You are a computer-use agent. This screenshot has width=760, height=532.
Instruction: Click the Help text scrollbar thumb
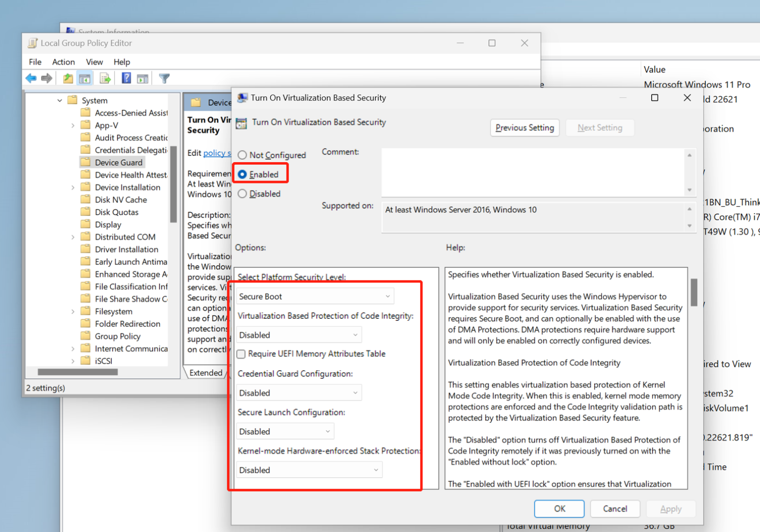694,292
